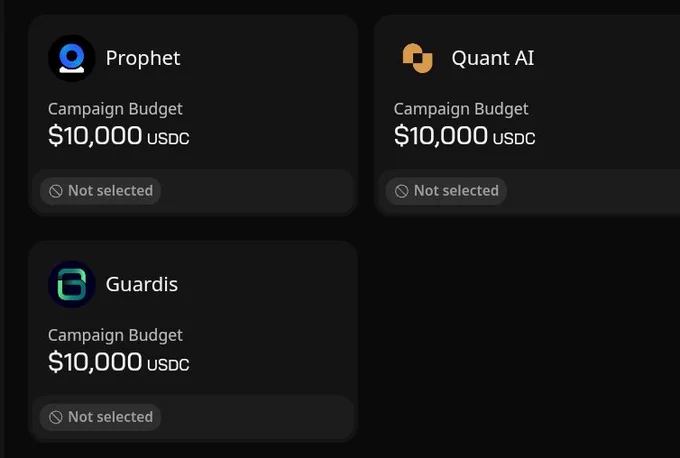The width and height of the screenshot is (680, 458).
Task: Click the prohibited icon in Prophet's status badge
Action: (56, 191)
